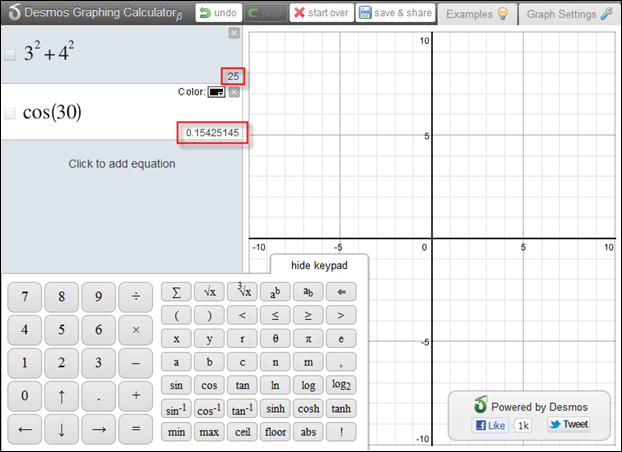This screenshot has width=622, height=452.
Task: Hide the keypad
Action: [x=319, y=265]
